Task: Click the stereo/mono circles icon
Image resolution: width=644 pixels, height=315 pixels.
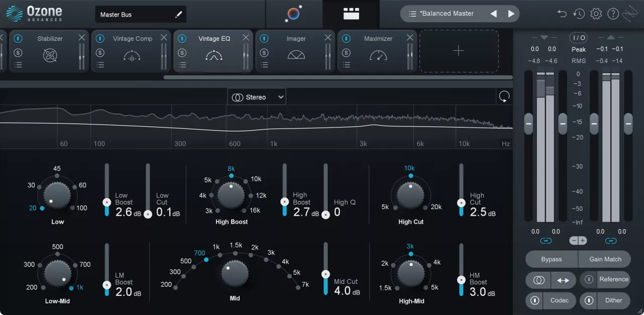Action: pyautogui.click(x=538, y=280)
